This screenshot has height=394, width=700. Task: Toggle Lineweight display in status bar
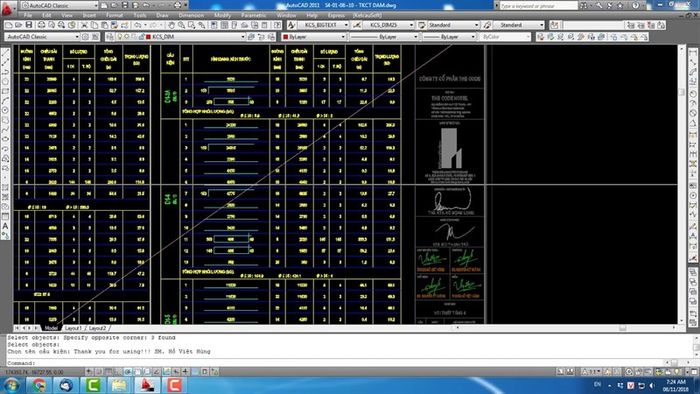[186, 372]
